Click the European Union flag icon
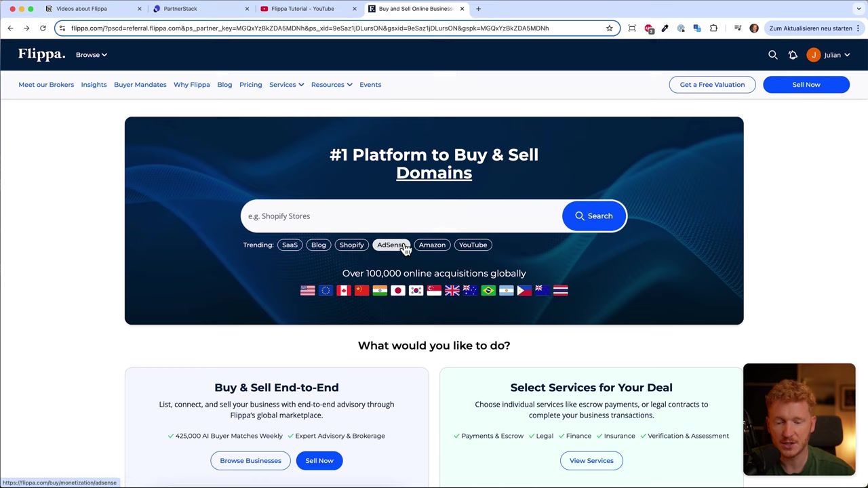Image resolution: width=868 pixels, height=488 pixels. point(325,290)
